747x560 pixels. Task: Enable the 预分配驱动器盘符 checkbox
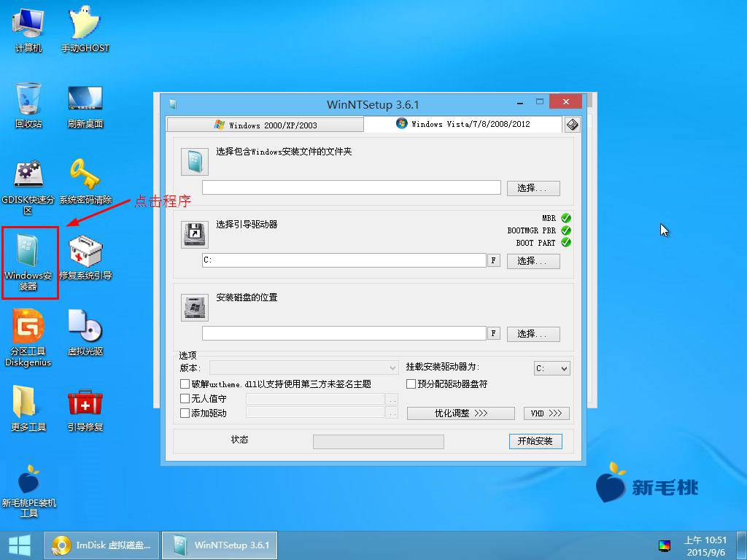click(x=411, y=384)
